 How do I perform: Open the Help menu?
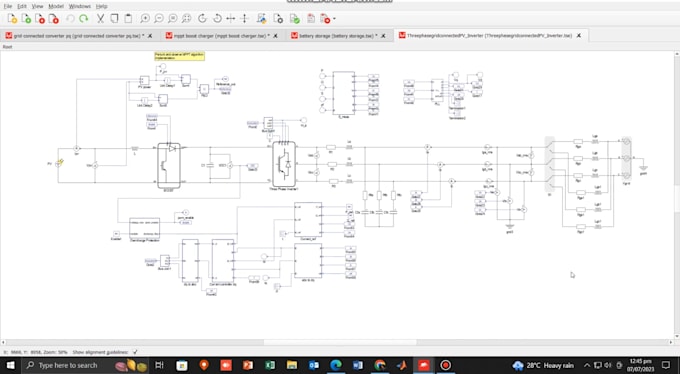101,6
